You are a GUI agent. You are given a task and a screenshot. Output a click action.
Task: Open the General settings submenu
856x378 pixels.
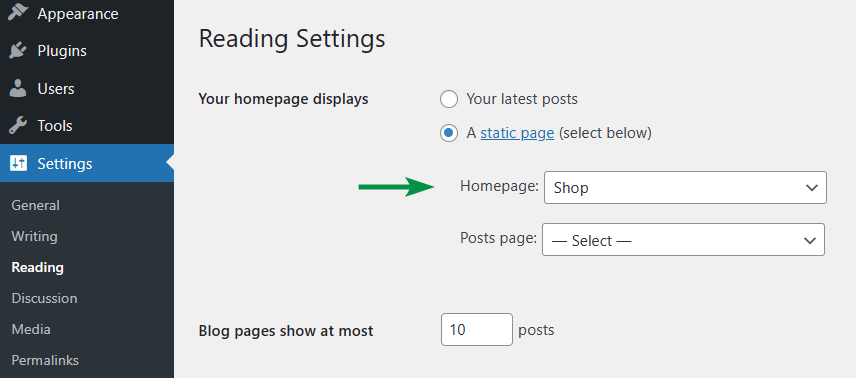[35, 205]
